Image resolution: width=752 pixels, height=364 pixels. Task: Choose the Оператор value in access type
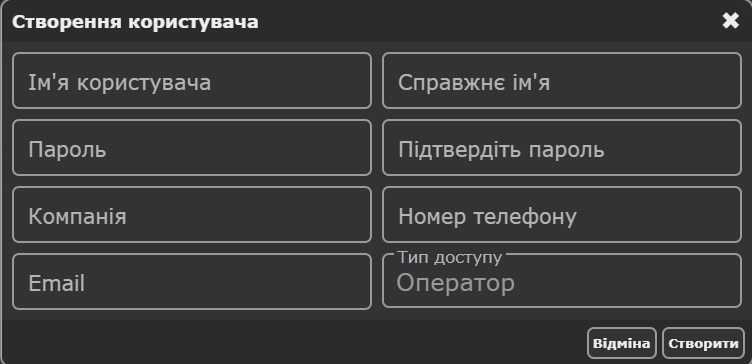click(455, 283)
